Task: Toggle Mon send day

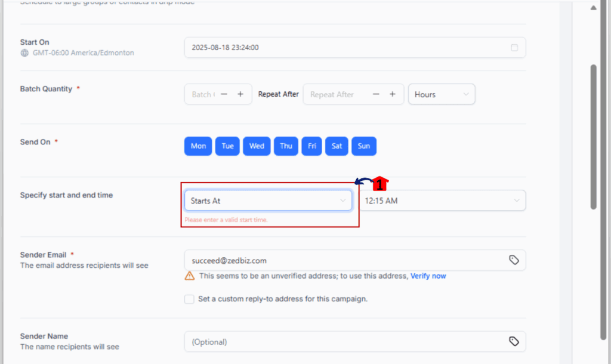Action: tap(198, 146)
